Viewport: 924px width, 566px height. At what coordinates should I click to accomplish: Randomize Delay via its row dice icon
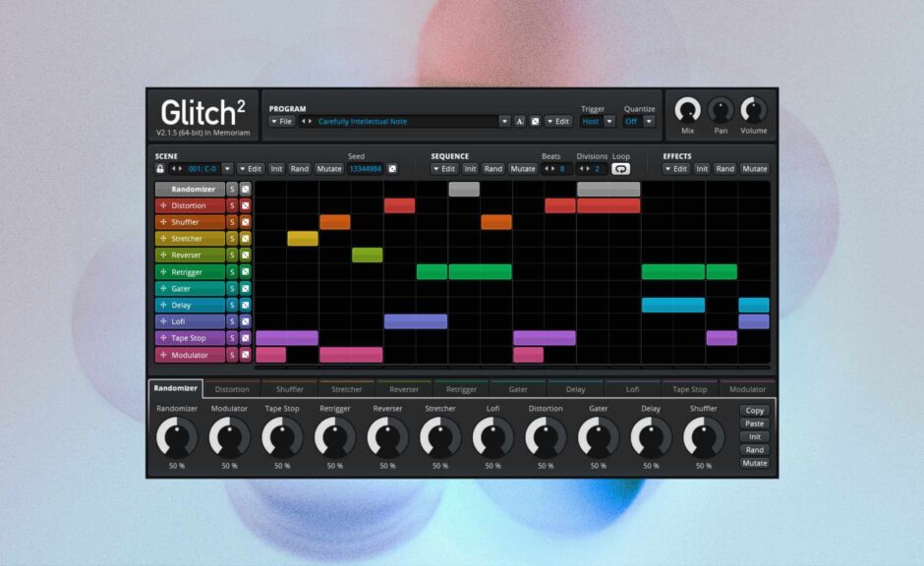point(245,305)
